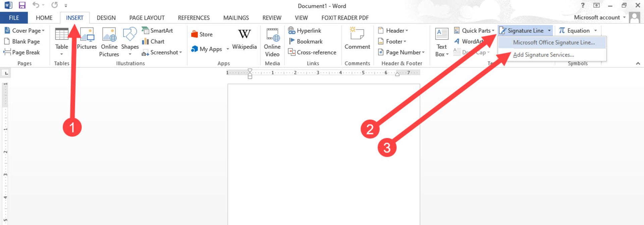The image size is (644, 225).
Task: Click the Redo icon in the title bar
Action: [x=54, y=5]
